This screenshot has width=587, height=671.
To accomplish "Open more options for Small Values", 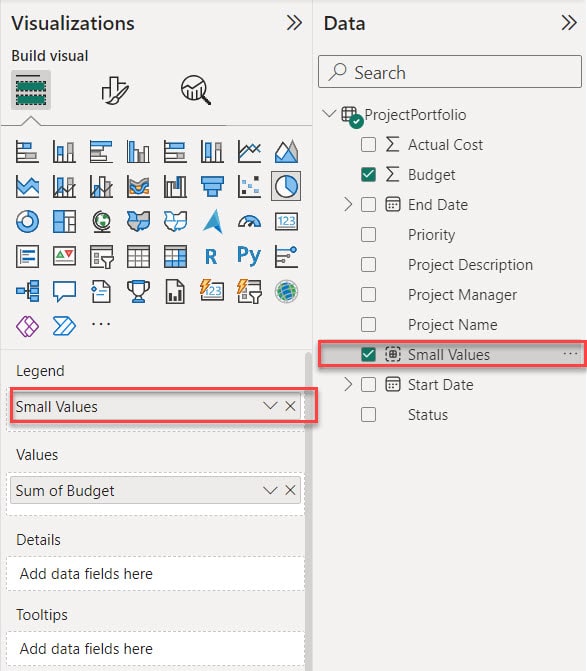I will (570, 354).
